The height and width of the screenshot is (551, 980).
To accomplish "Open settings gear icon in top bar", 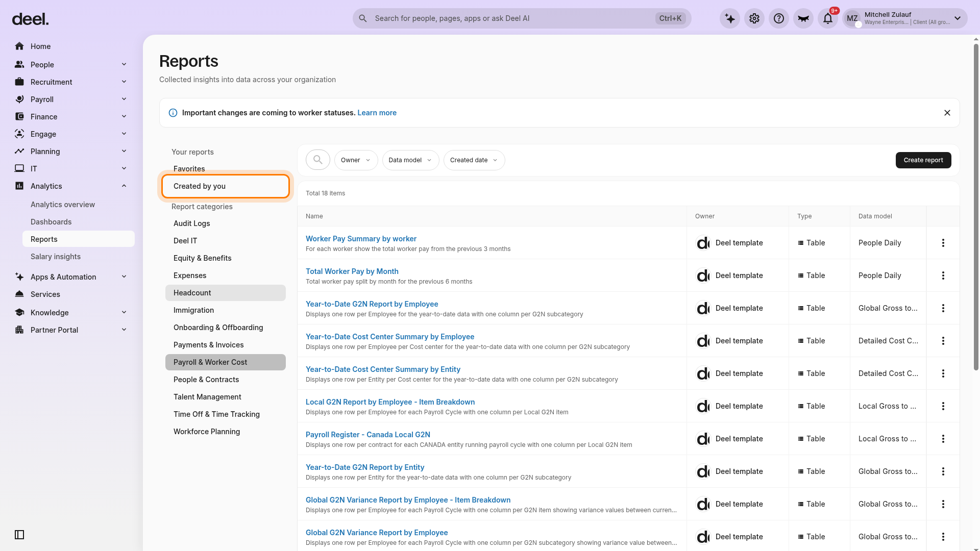I will pyautogui.click(x=754, y=18).
